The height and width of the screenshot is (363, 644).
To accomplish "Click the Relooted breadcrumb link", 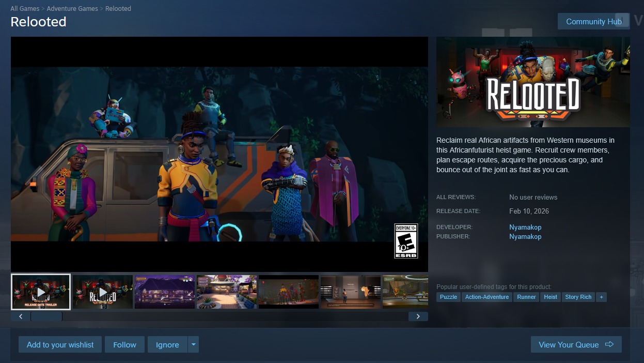I will (x=118, y=9).
